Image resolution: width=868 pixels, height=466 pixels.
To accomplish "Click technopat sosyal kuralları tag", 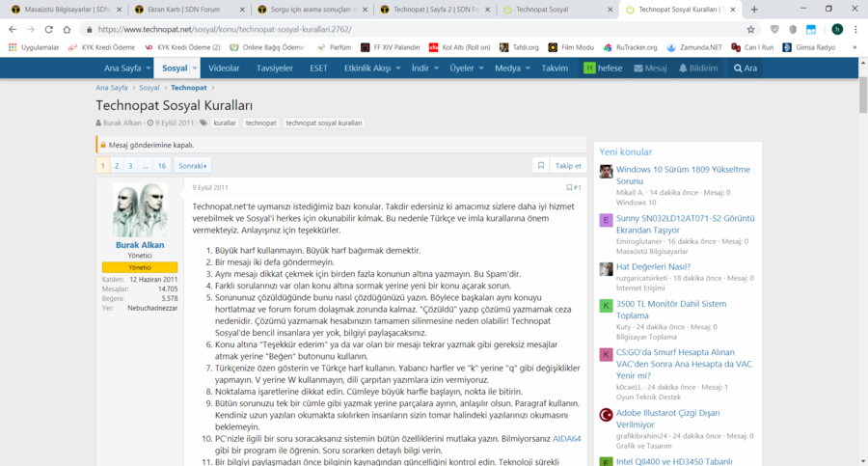I will click(x=324, y=123).
